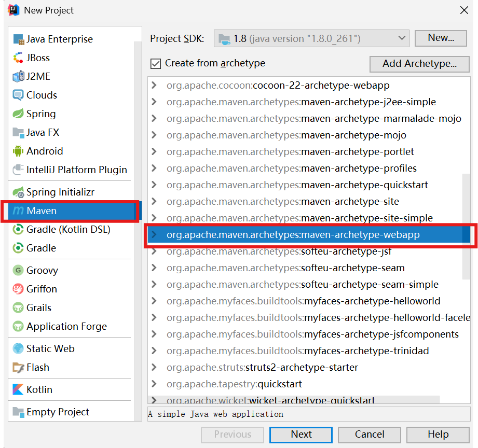Viewport: 478px width, 448px height.
Task: Open the Help button
Action: coord(438,435)
